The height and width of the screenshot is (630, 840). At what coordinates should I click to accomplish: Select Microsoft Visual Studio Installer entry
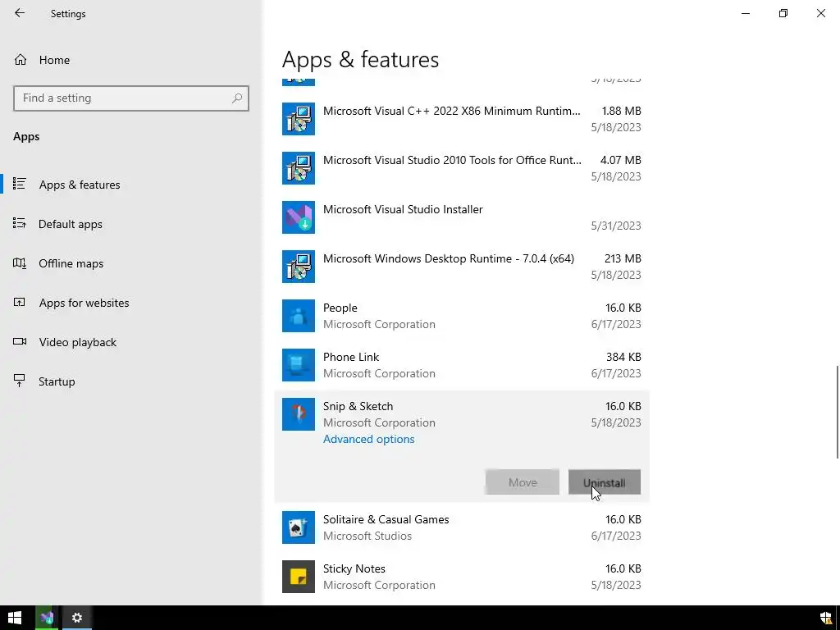(x=462, y=217)
